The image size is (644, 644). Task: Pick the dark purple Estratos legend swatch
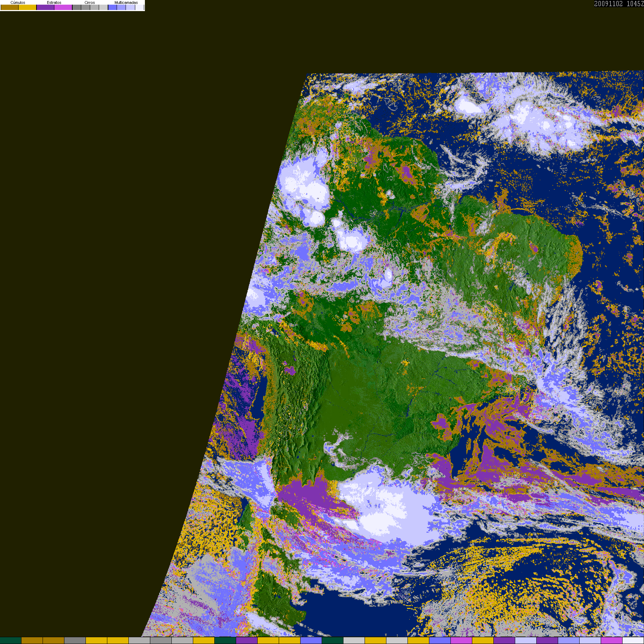45,8
